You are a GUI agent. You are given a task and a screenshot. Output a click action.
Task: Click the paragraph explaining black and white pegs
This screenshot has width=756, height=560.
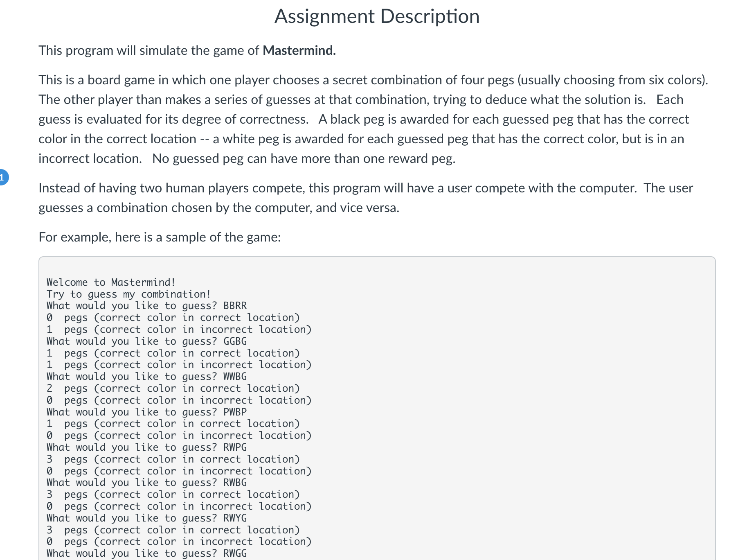(x=368, y=119)
